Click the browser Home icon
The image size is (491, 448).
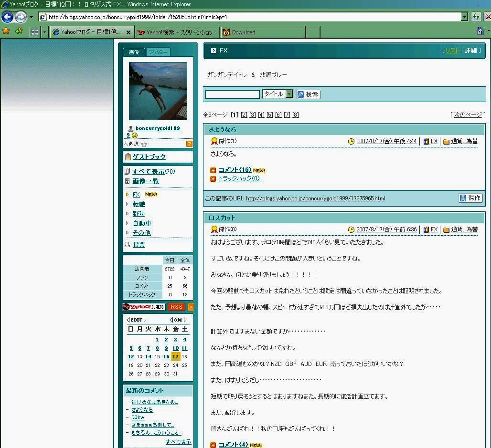coord(480,31)
